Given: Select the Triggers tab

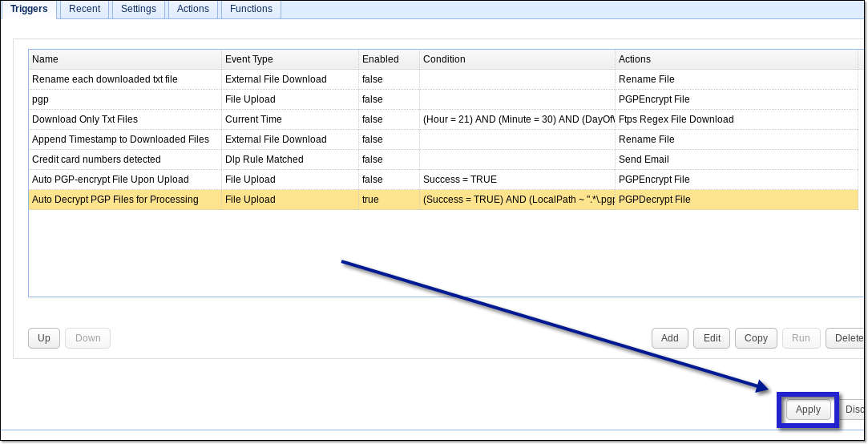Looking at the screenshot, I should (29, 9).
